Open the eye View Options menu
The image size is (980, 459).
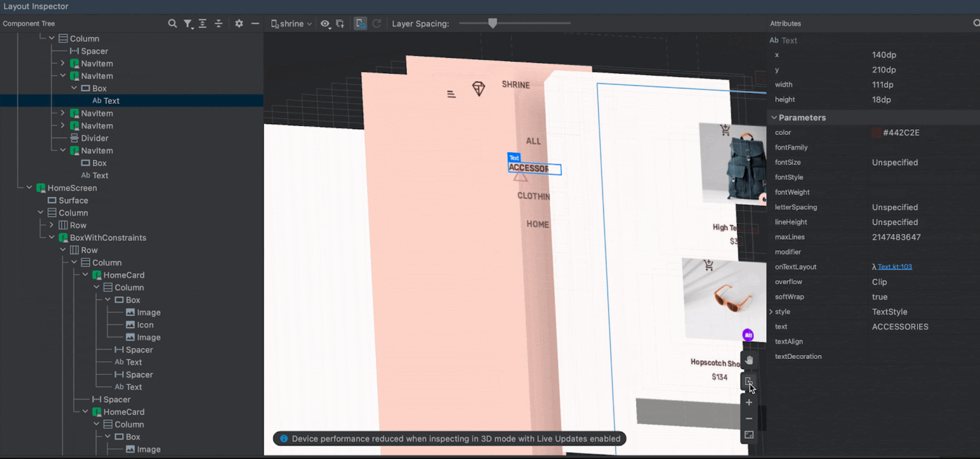(x=325, y=24)
